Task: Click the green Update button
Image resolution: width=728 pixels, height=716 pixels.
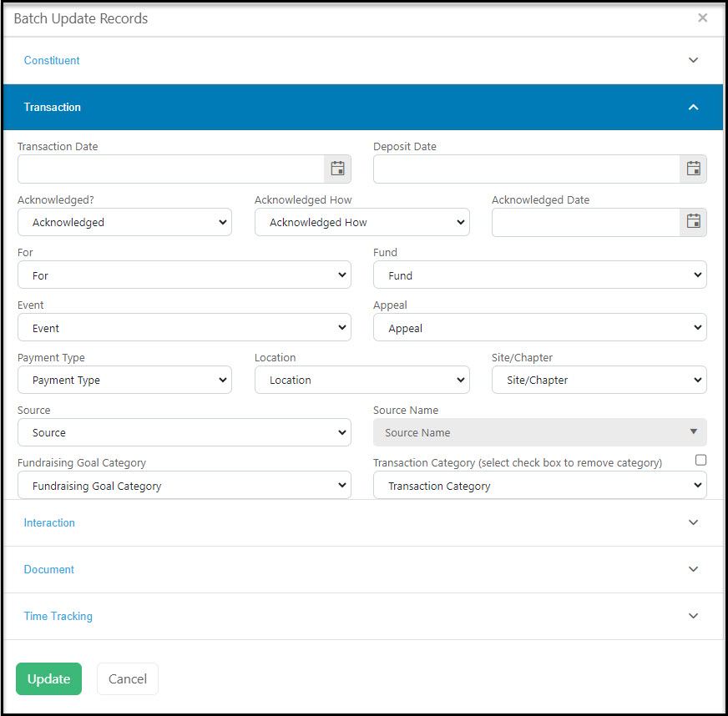Action: coord(48,679)
